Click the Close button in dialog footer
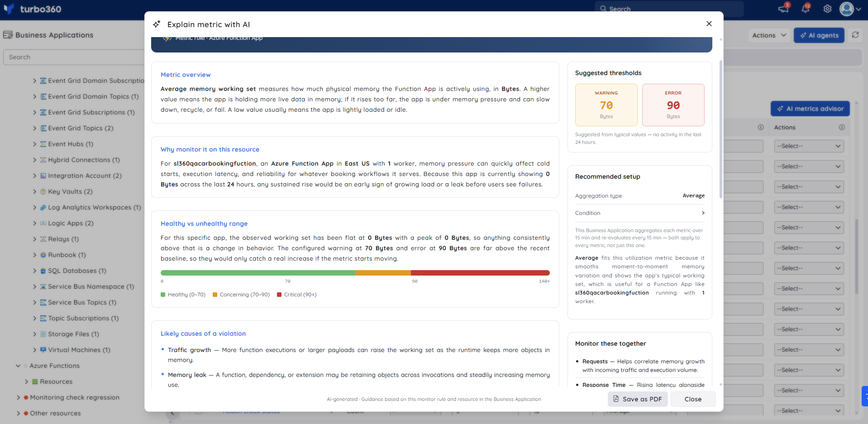 coord(693,399)
